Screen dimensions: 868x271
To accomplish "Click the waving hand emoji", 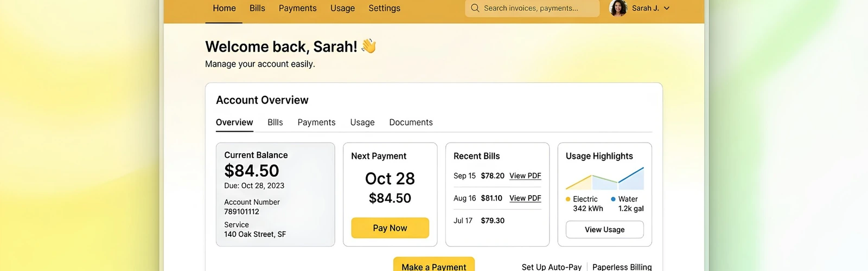I will (x=369, y=46).
